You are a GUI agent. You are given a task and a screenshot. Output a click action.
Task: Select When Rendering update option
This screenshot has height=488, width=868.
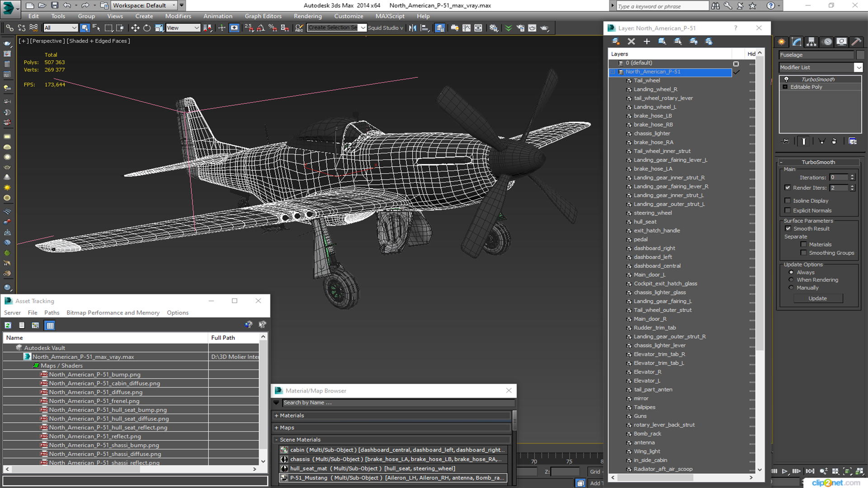(791, 280)
